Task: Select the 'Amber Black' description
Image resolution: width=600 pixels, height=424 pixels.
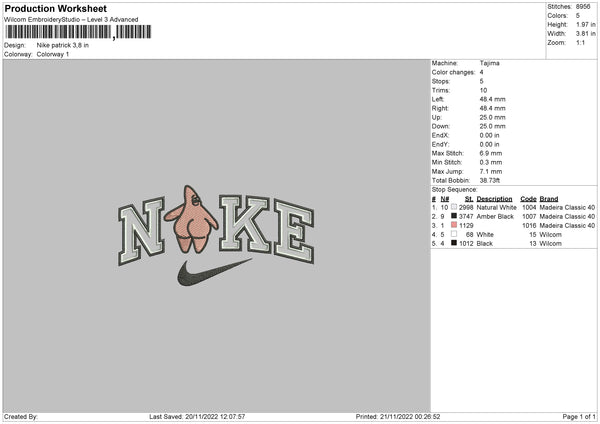Action: tap(495, 217)
